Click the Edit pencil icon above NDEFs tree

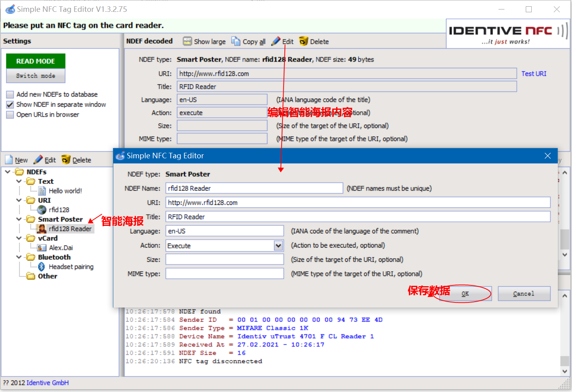(38, 160)
